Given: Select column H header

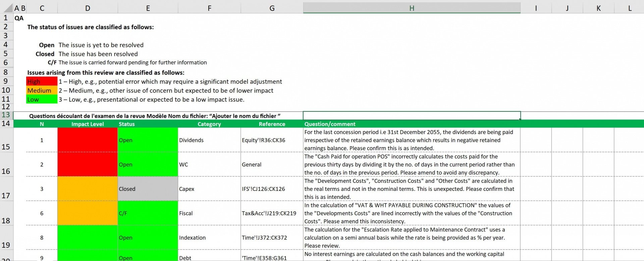Looking at the screenshot, I should coord(412,8).
